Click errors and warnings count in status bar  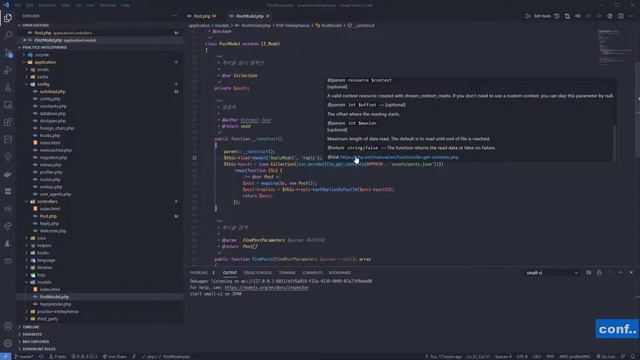pyautogui.click(x=84, y=356)
